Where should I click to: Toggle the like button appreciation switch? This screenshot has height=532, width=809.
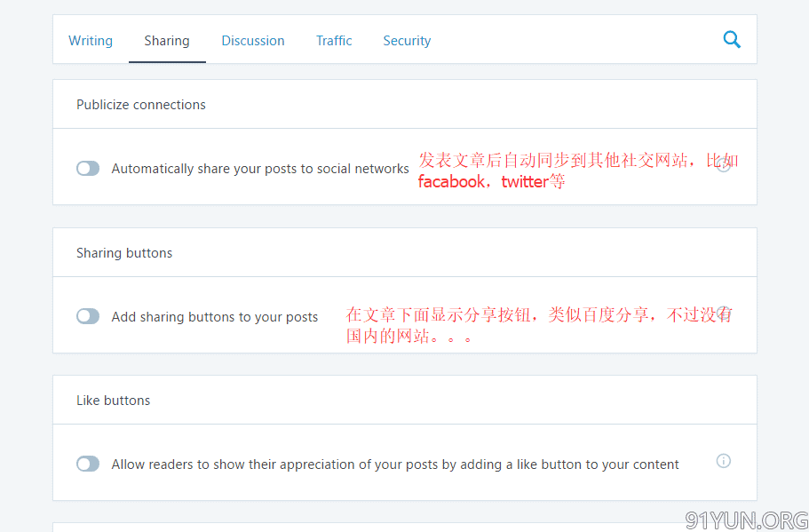pos(88,464)
